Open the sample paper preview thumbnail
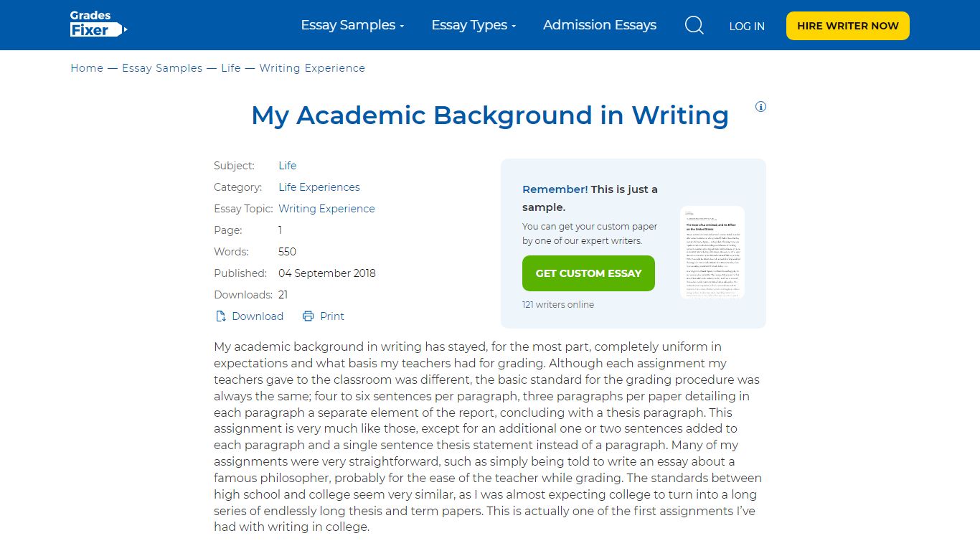Screen dimensions: 980x551 712,252
